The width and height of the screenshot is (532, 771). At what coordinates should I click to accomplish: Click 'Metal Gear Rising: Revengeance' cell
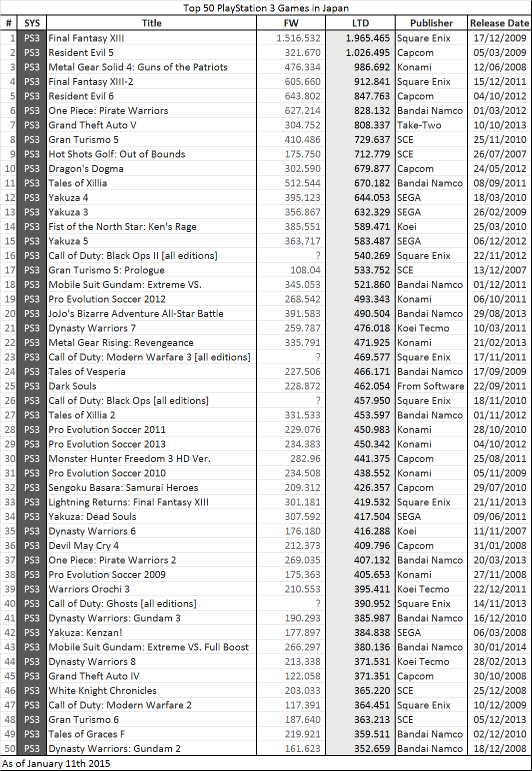[x=151, y=342]
